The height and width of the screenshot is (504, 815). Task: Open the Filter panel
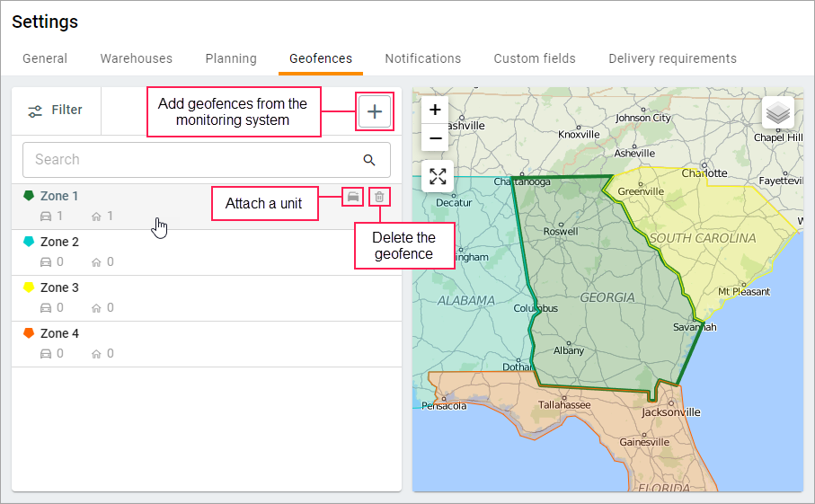tap(56, 111)
